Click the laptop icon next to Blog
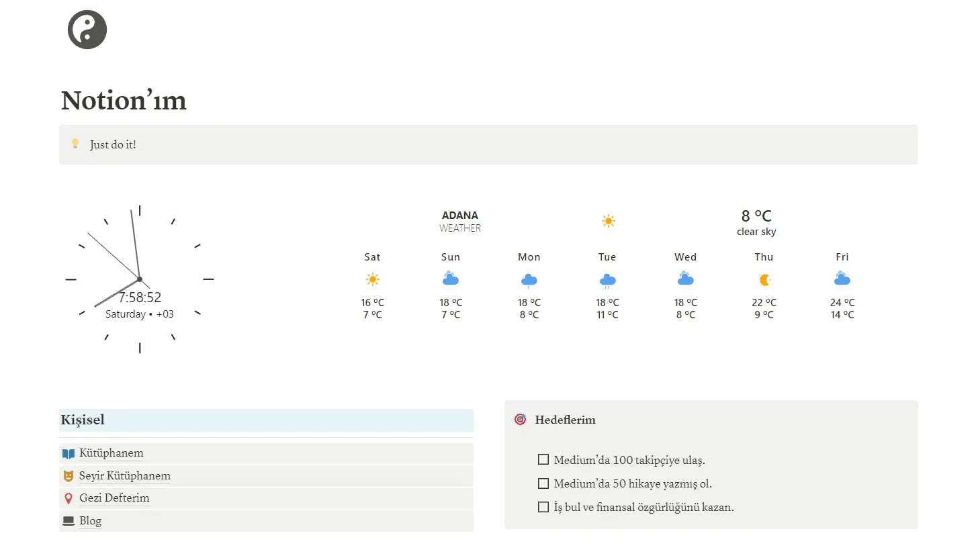The width and height of the screenshot is (978, 560). coord(69,521)
